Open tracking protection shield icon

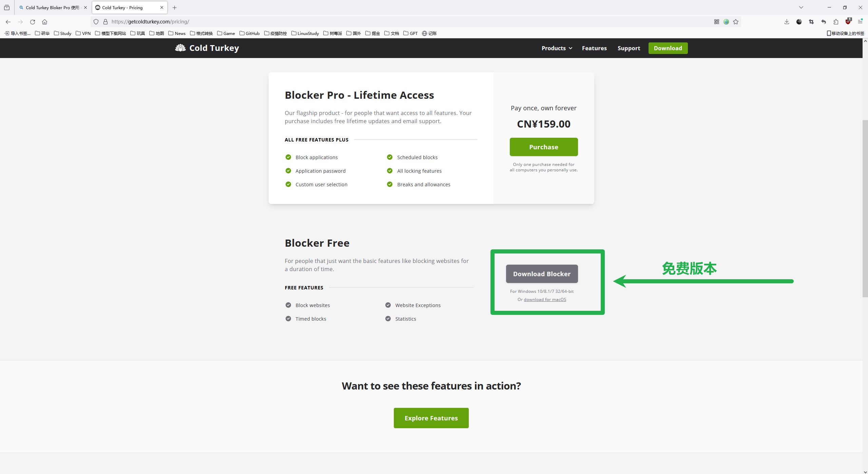[96, 22]
